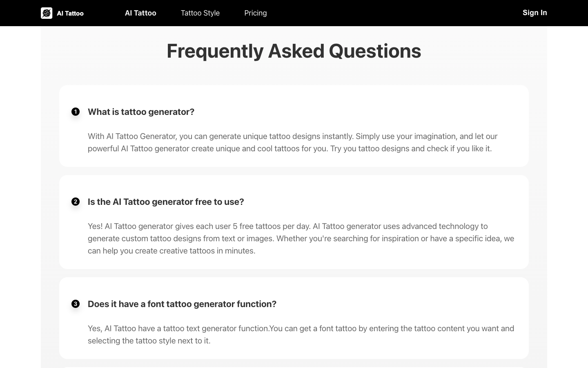Click the answer mentioning 5 free tattoos per day

click(301, 238)
